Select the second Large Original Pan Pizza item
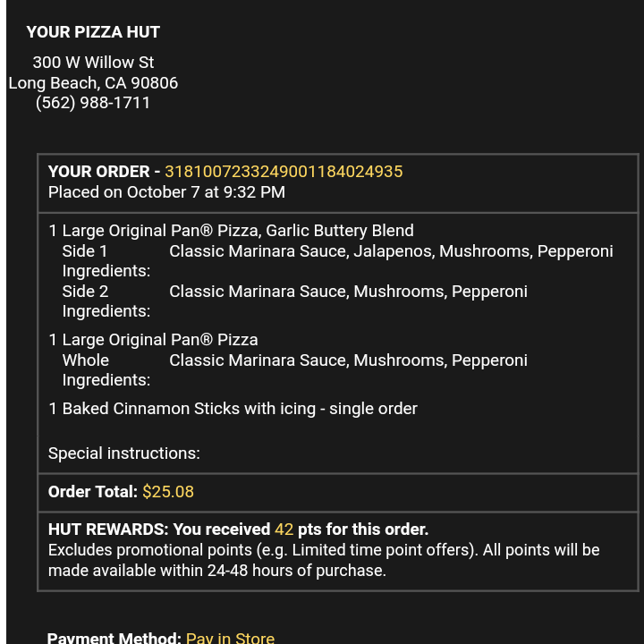The width and height of the screenshot is (644, 644). click(153, 340)
